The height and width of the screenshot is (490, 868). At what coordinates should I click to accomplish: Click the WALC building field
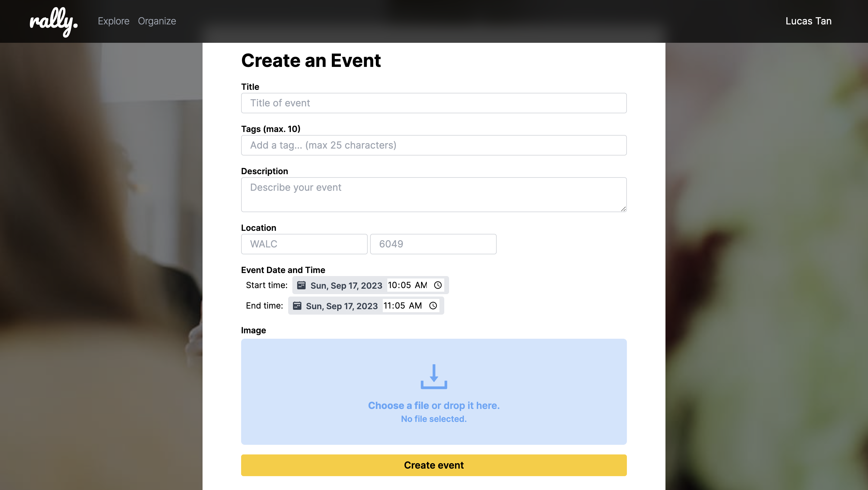click(304, 244)
